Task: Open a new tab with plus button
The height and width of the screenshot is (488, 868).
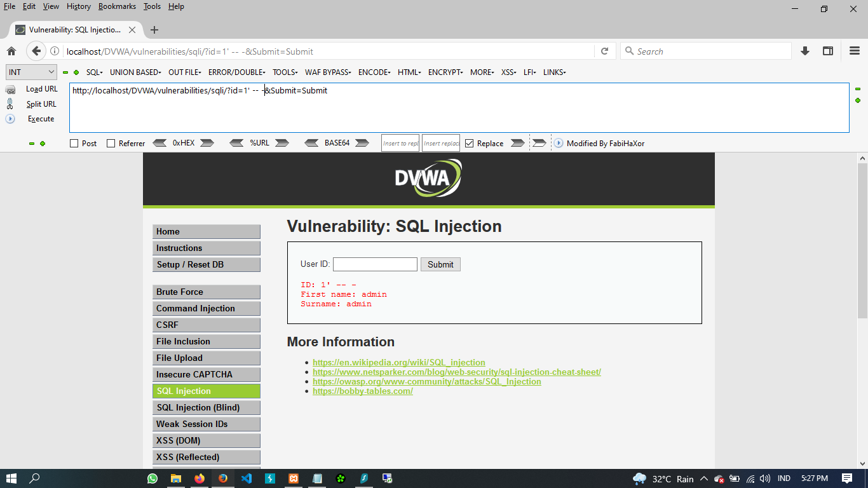Action: [154, 30]
